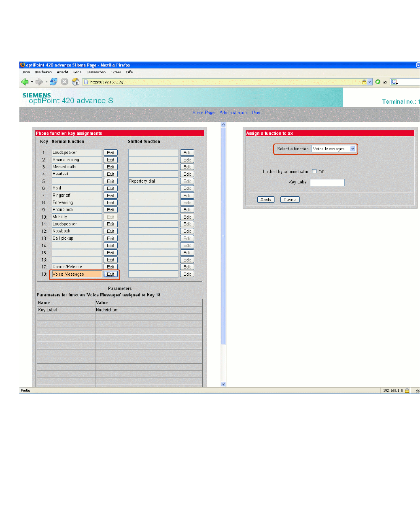Click the Voice Messages field for key 18

point(77,274)
